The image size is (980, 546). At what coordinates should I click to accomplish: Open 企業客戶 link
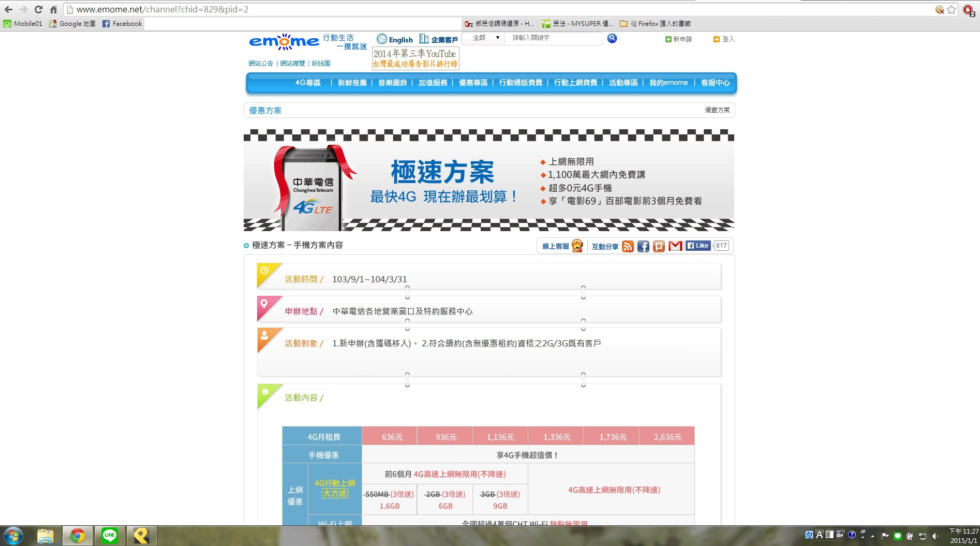coord(439,39)
